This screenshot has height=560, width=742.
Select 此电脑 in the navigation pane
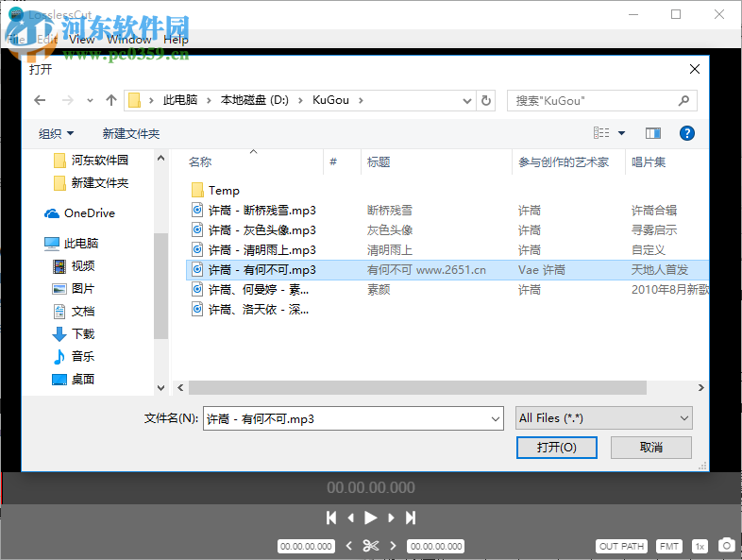tap(71, 244)
